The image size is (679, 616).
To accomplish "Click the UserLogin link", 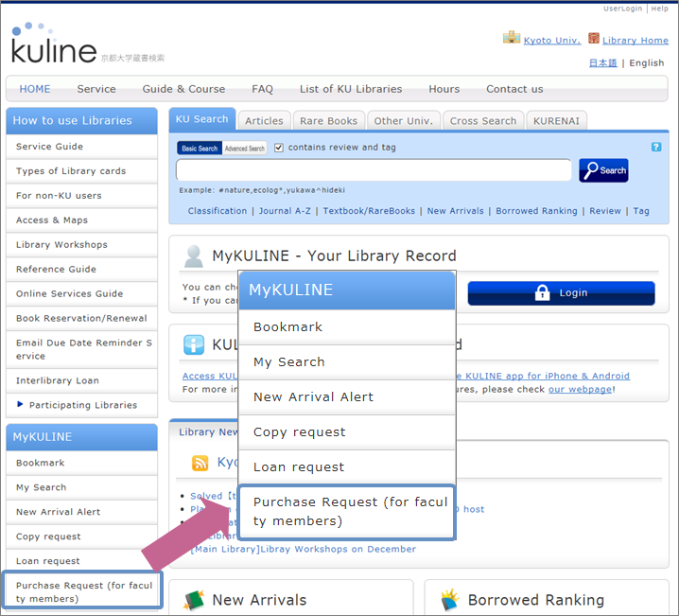I will [622, 9].
